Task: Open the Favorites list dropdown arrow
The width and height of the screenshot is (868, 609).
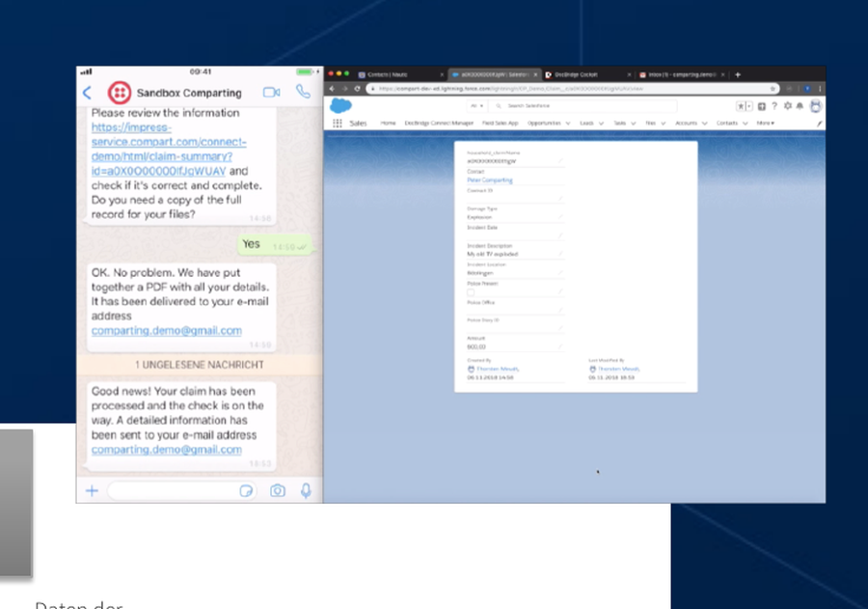Action: tap(749, 106)
